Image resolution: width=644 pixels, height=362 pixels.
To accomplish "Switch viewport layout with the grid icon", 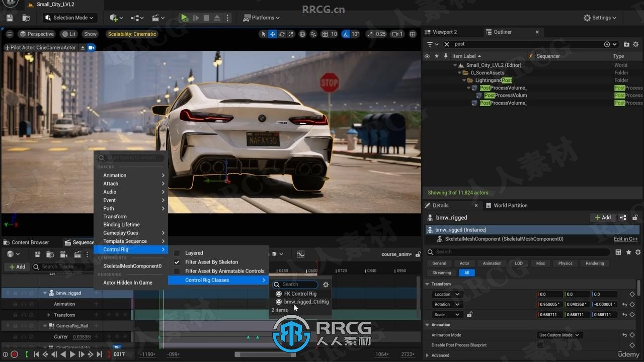I will [413, 34].
